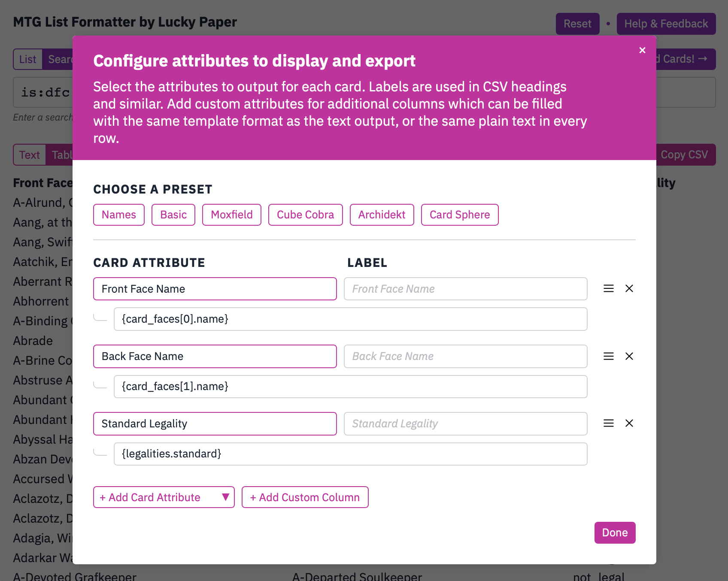Click reorder handle on Back Face Name row
This screenshot has width=728, height=581.
[609, 356]
